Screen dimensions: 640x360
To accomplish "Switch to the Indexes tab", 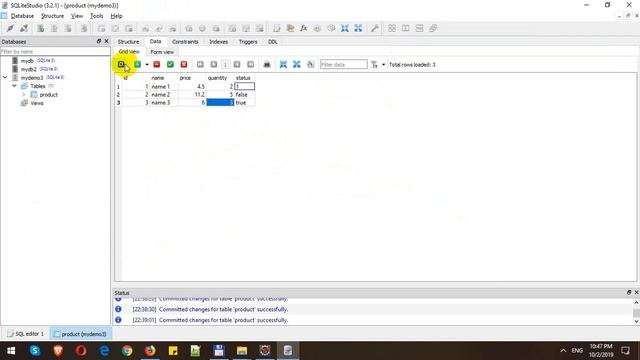I will click(218, 42).
